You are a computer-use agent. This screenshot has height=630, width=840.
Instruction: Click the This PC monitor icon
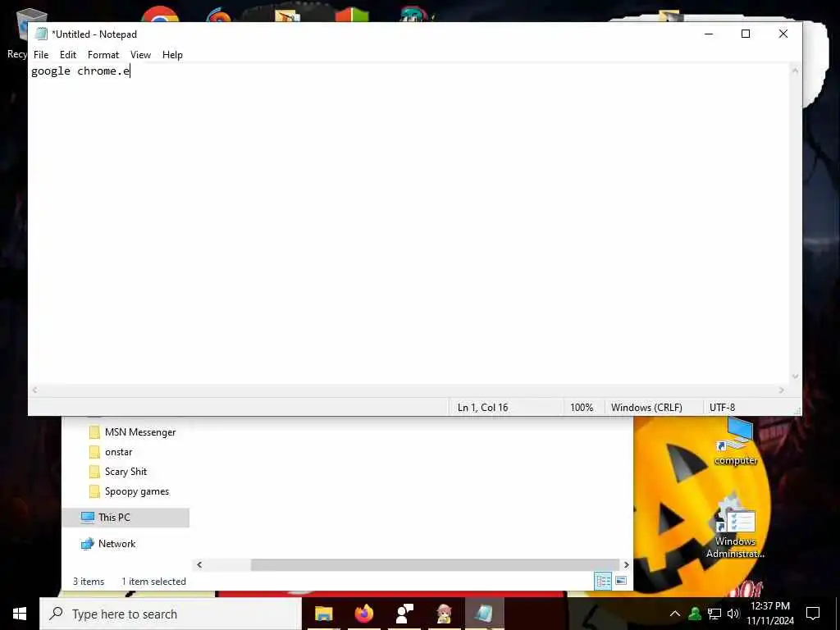coord(87,518)
